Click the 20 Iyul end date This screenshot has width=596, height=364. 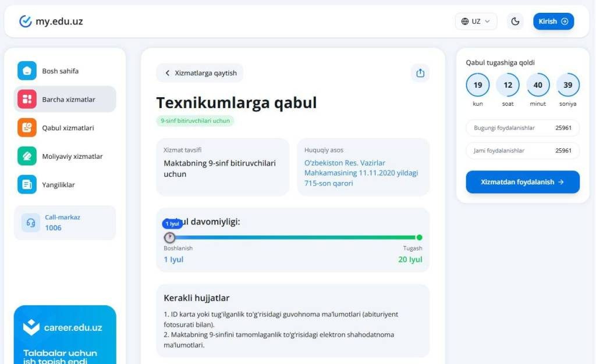coord(410,259)
